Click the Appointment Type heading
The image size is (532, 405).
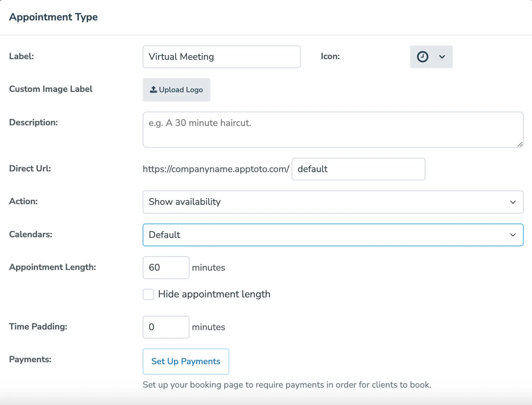[53, 17]
